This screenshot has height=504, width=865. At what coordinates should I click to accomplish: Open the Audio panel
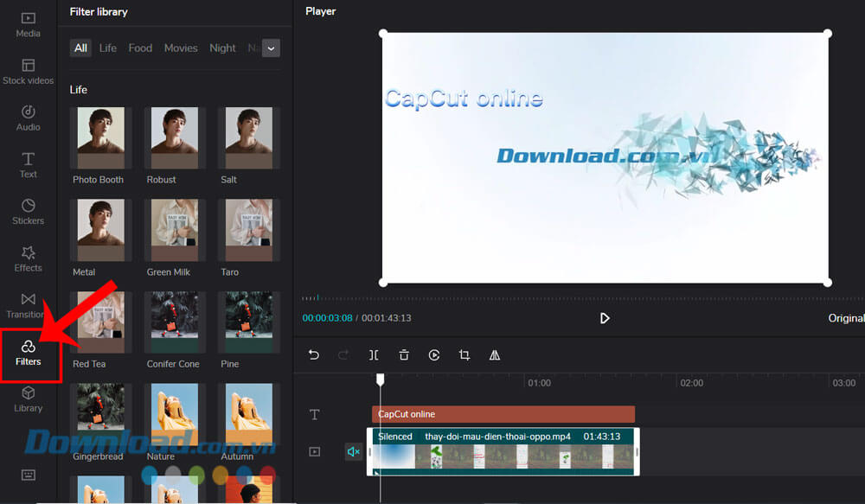point(28,118)
